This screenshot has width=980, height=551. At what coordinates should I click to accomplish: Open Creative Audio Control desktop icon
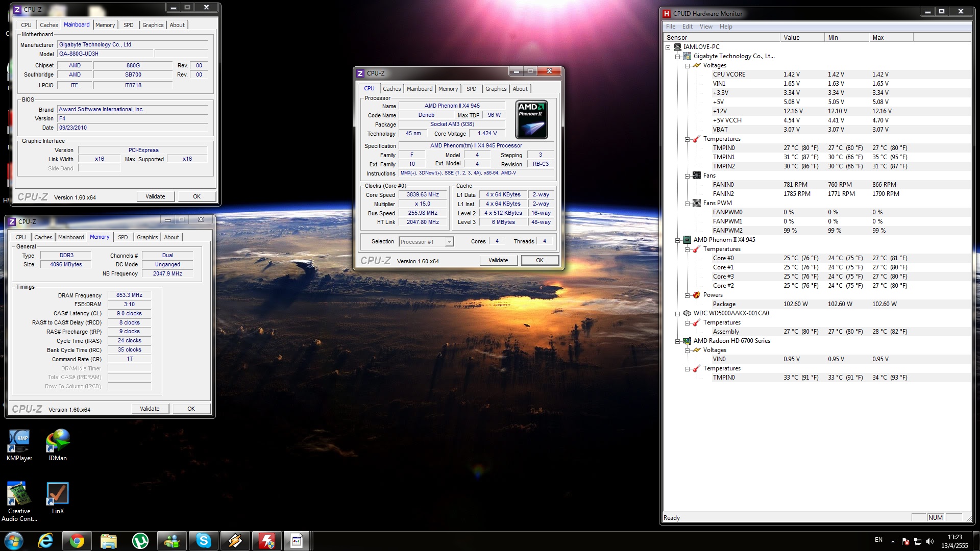[x=19, y=495]
